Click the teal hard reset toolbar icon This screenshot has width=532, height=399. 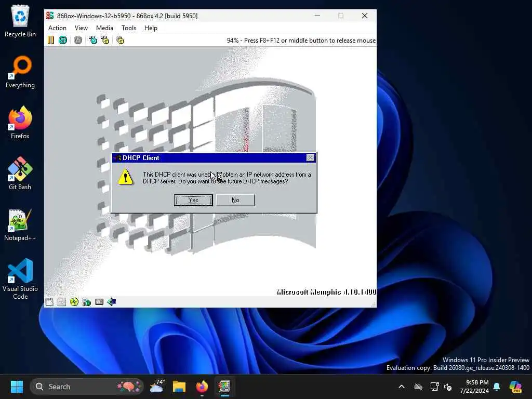(63, 40)
